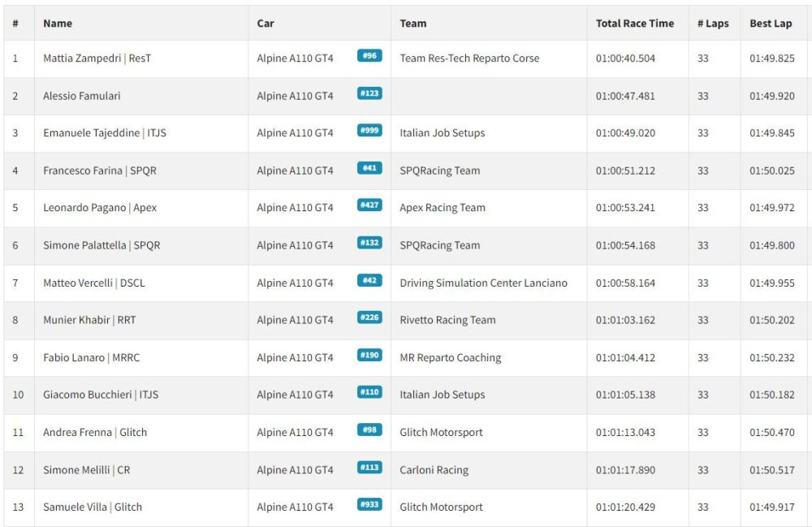812x527 pixels.
Task: Select race time 01:01:03.162 cell
Action: point(625,320)
